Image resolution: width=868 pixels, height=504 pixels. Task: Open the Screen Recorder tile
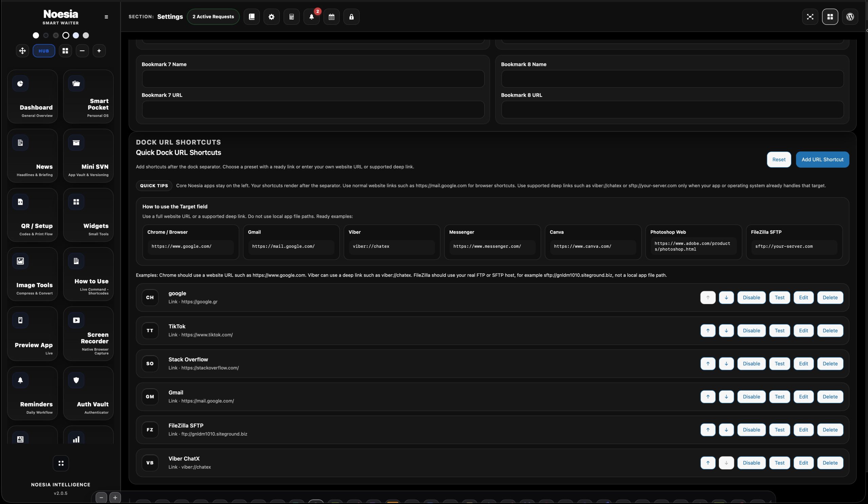(88, 334)
